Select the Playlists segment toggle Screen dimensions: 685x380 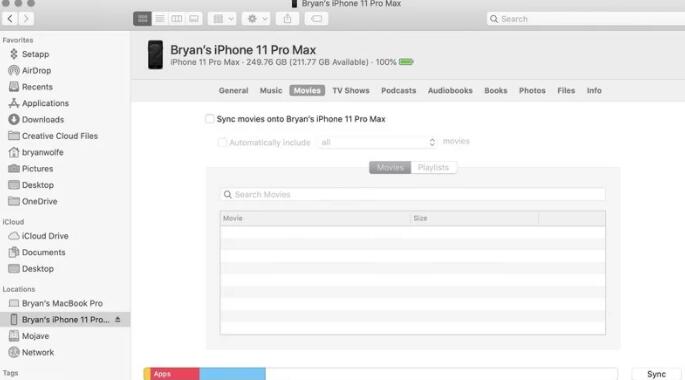(x=433, y=167)
